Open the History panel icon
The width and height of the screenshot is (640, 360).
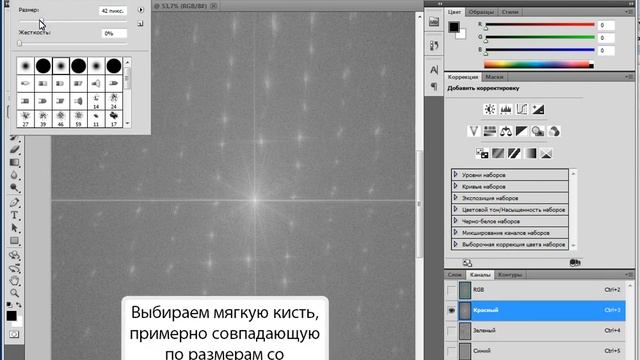point(434,45)
